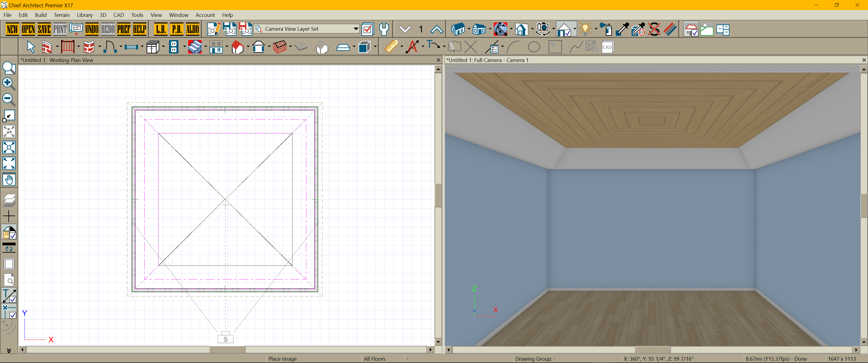The height and width of the screenshot is (363, 868).
Task: Open the Adjust Lights bulb tool
Action: [586, 29]
